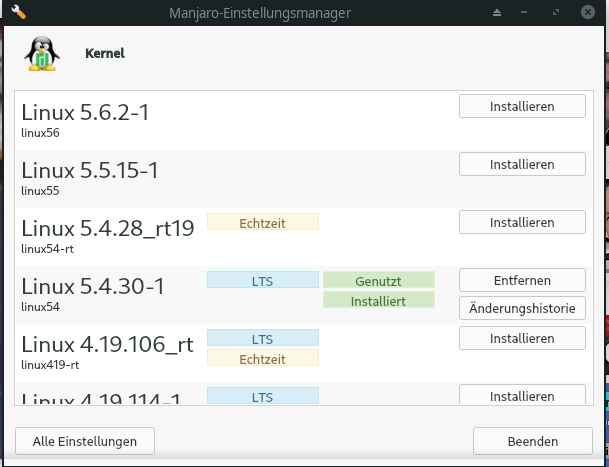Select the Linux 5.6.2-1 list entry title
Viewport: 609px width, 467px height.
(85, 113)
